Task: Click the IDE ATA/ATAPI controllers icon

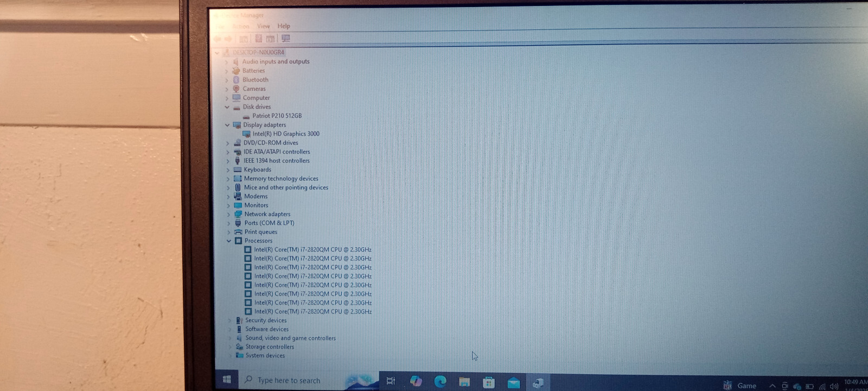Action: point(237,152)
